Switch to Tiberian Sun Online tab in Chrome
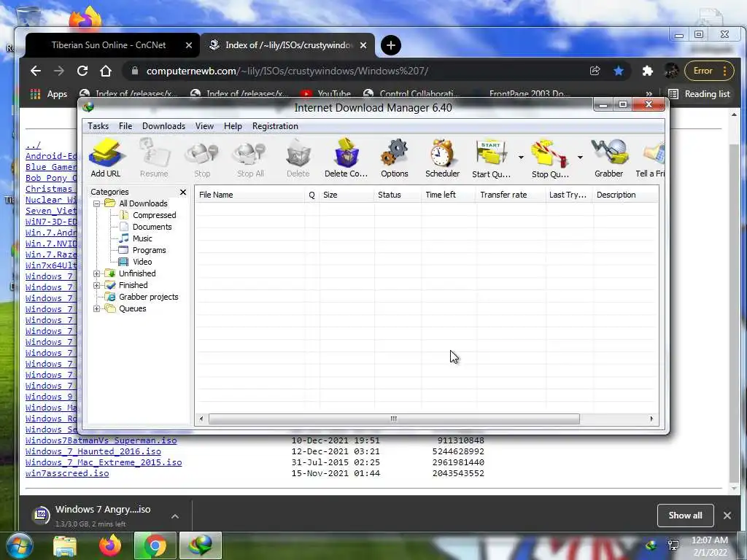The width and height of the screenshot is (747, 560). (x=109, y=45)
